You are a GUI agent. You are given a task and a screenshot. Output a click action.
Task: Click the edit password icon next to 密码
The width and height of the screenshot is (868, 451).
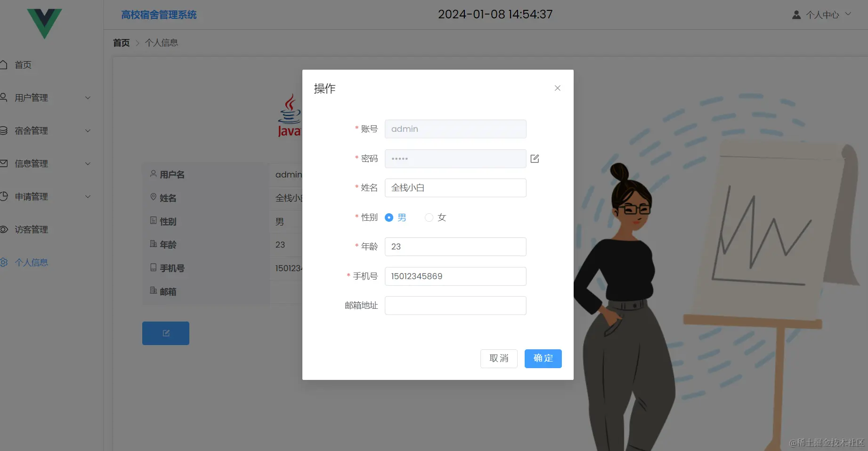coord(535,159)
